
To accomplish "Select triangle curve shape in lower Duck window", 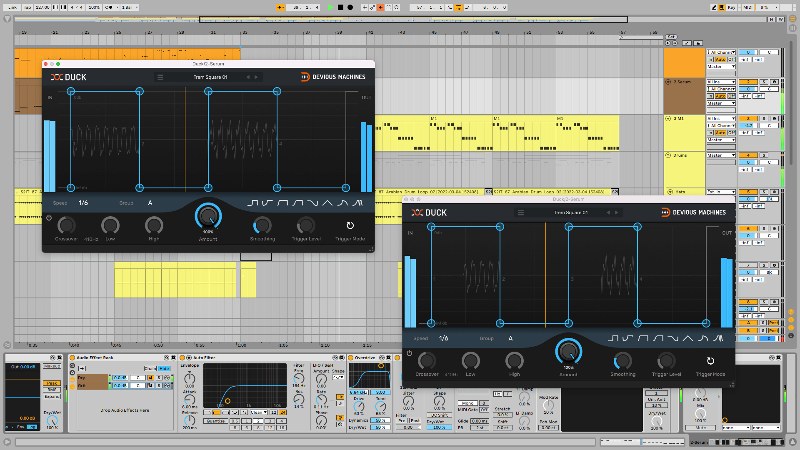I will [689, 339].
